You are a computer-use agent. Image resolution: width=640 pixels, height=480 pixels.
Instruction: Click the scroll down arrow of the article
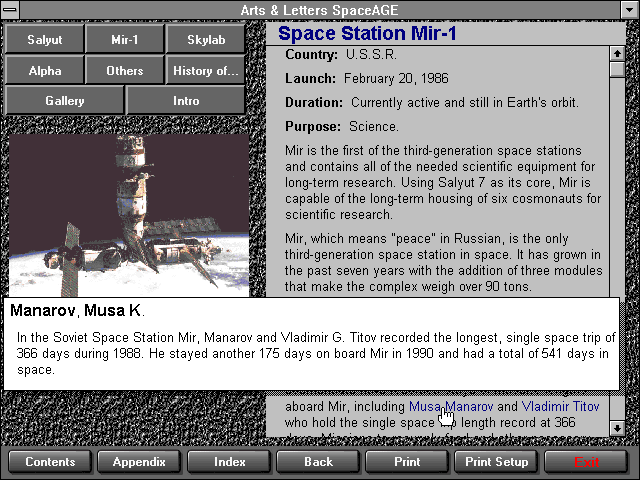pos(617,428)
